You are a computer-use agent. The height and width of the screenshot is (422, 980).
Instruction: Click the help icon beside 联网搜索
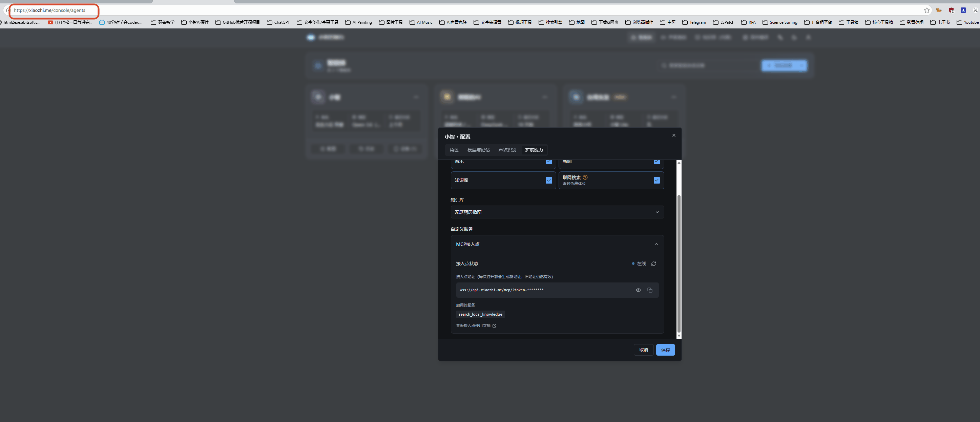585,177
